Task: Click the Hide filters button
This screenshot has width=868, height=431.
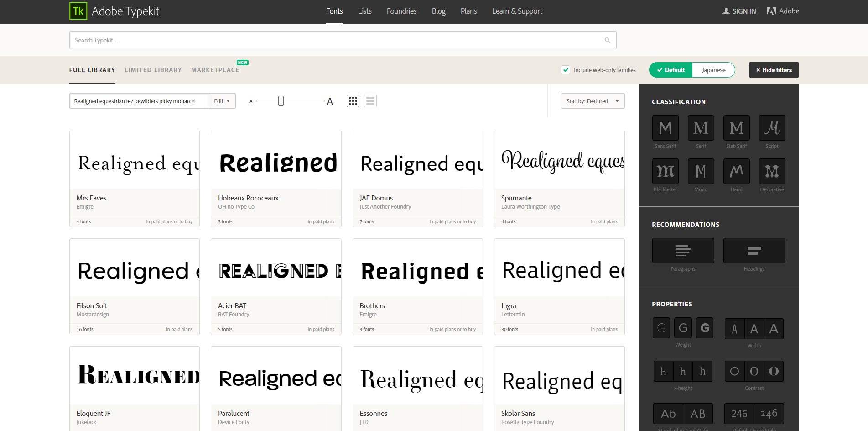Action: (774, 70)
